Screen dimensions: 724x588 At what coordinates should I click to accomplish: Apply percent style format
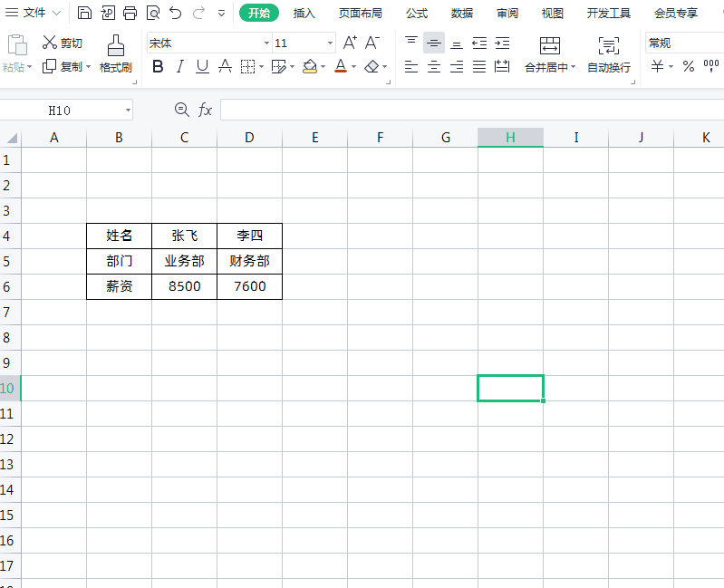689,66
